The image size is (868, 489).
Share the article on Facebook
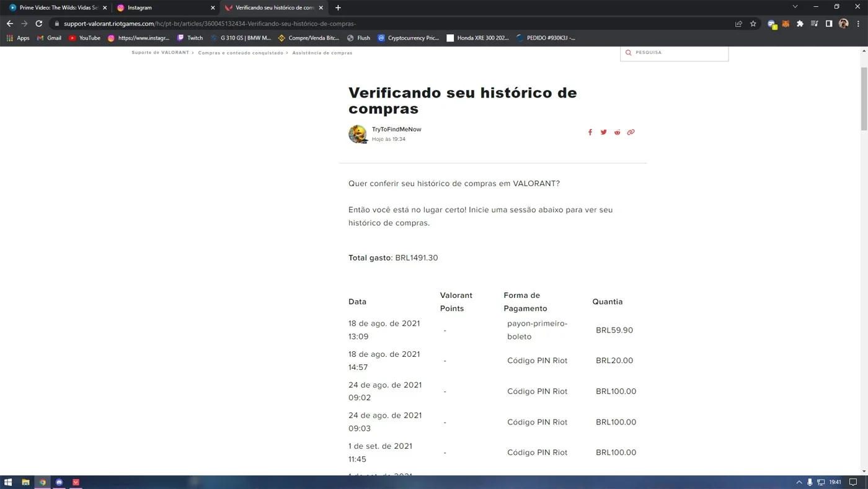click(590, 132)
